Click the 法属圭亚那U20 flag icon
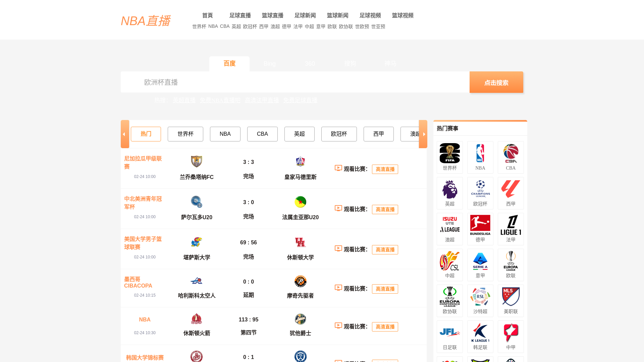644x362 pixels. 300,202
